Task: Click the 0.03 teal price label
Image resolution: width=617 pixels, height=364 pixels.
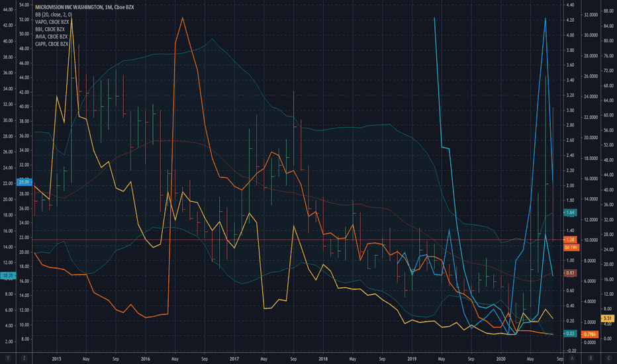Action: 570,334
